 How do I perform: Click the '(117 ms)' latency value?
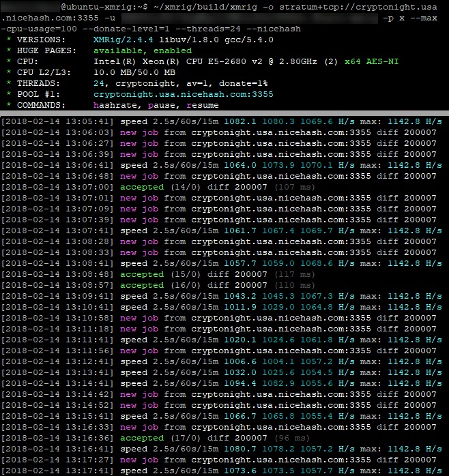tap(295, 275)
